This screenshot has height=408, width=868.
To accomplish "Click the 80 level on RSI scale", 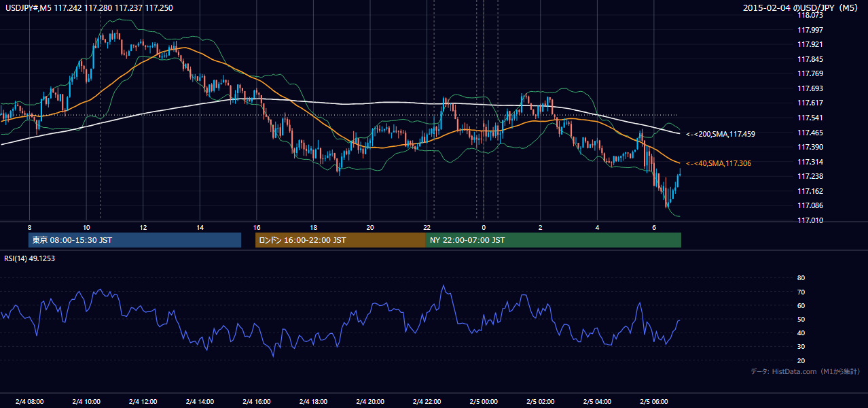I will 801,278.
